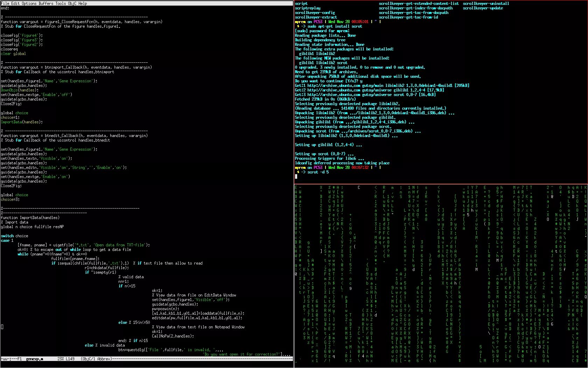Click the 'choice=3;' line
This screenshot has width=588, height=368.
(x=10, y=199)
